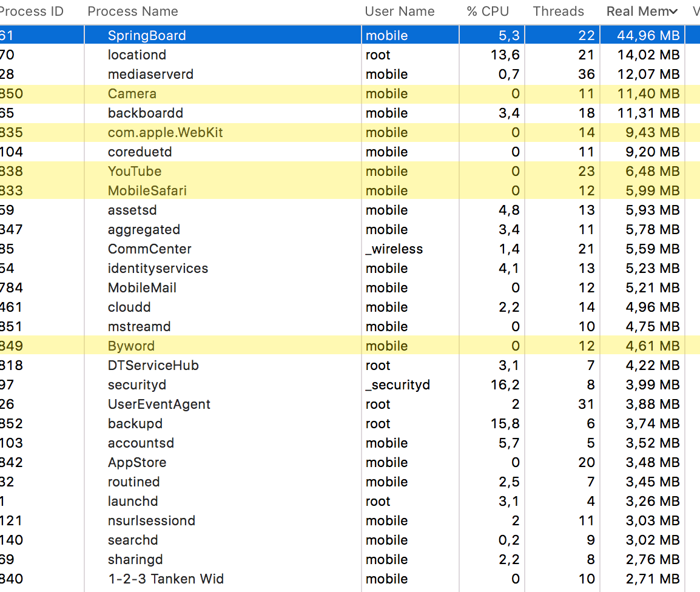Select the routined process name
Screen dimensions: 700x592
click(x=134, y=482)
